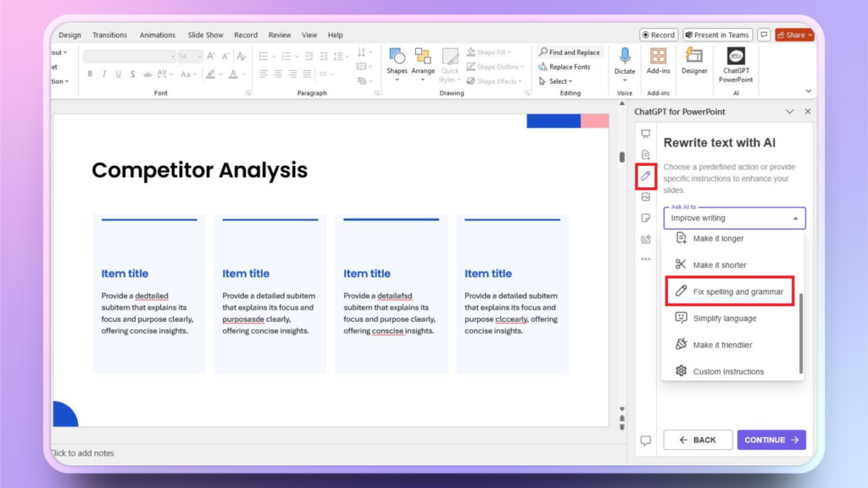The width and height of the screenshot is (868, 488).
Task: Click the Record button at top right
Action: pos(659,35)
